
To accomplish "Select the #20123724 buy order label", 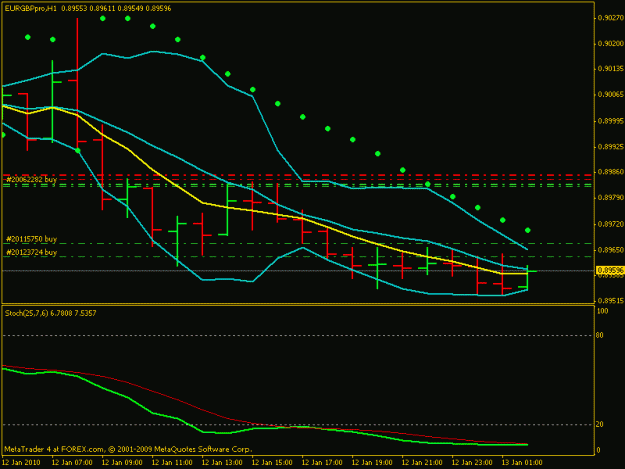I will [31, 252].
